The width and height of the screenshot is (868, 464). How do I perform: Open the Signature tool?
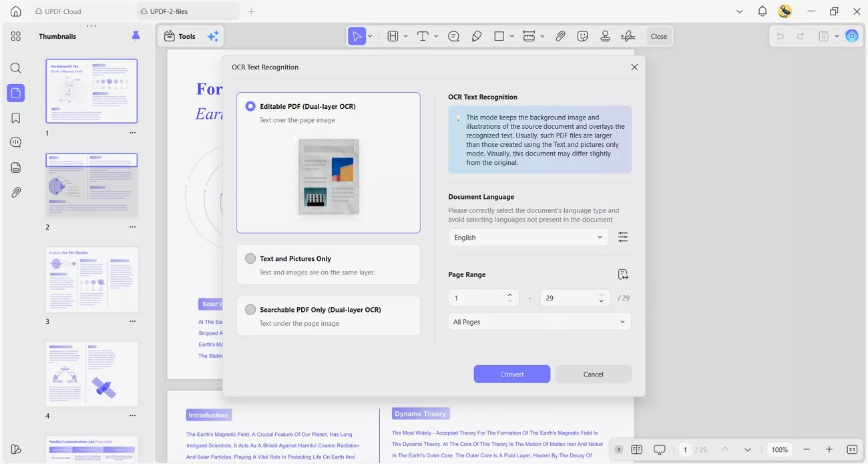coord(628,36)
